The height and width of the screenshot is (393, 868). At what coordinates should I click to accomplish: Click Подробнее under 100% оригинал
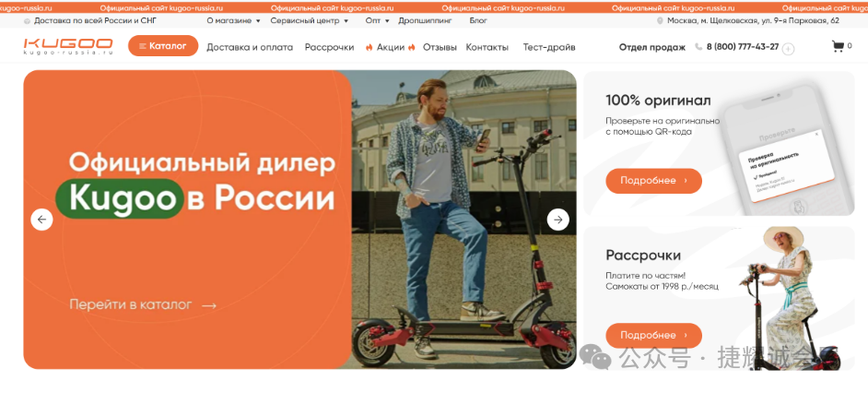click(654, 181)
